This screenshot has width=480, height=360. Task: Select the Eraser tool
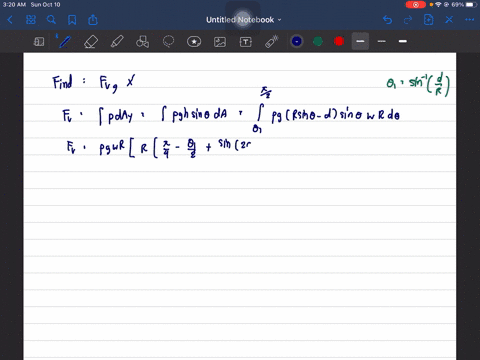click(x=91, y=42)
